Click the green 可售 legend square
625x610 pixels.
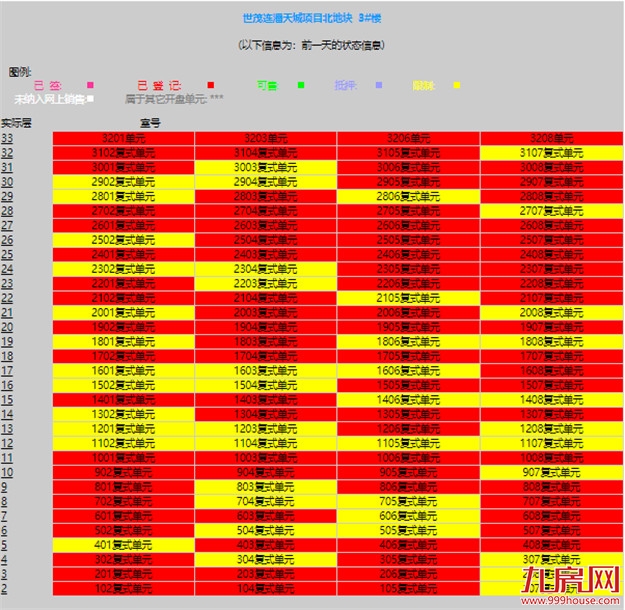301,85
